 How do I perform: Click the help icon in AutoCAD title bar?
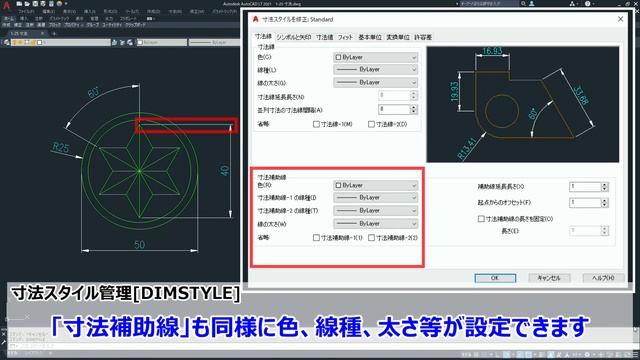587,4
